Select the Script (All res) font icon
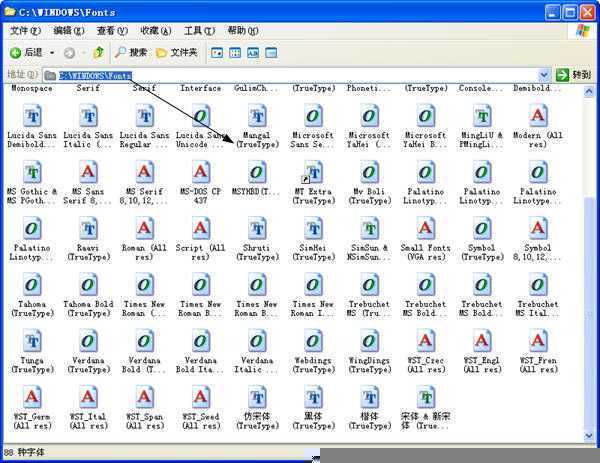Image resolution: width=600 pixels, height=463 pixels. tap(201, 229)
